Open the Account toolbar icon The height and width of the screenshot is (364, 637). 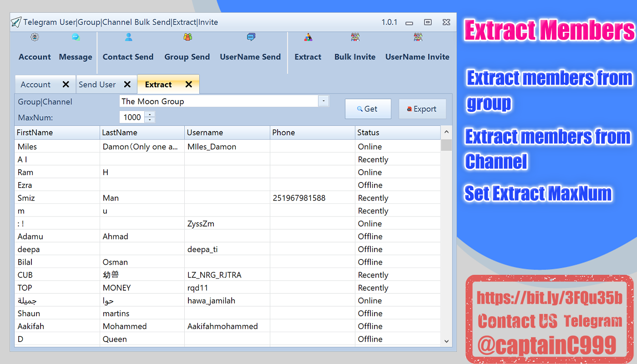(35, 47)
